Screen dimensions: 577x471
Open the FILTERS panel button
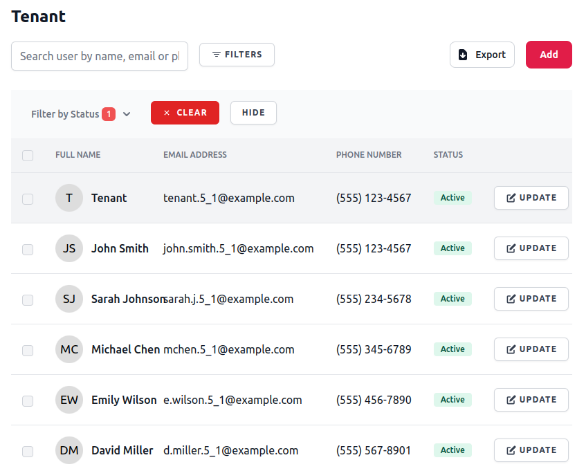pos(237,55)
